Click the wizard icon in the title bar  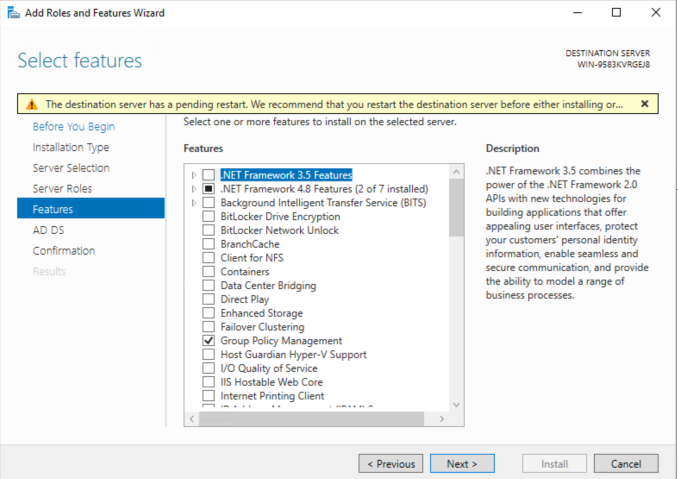13,13
